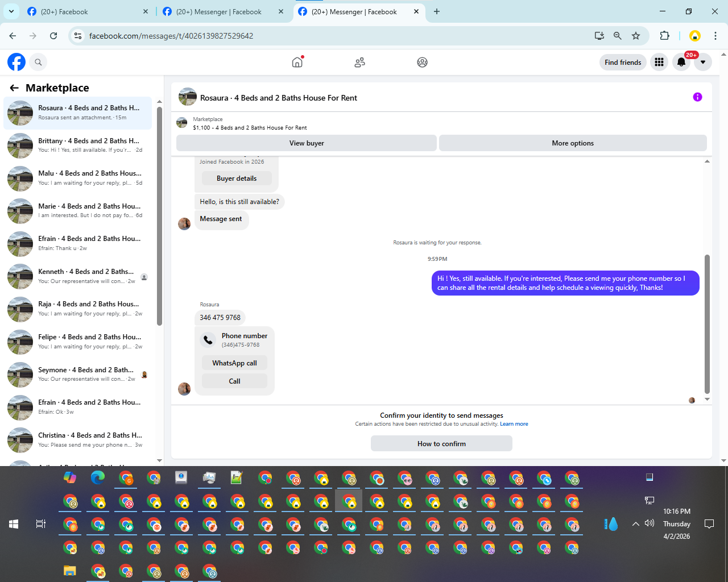Open the Marie conversation
Image resolution: width=728 pixels, height=582 pixels.
coord(78,211)
